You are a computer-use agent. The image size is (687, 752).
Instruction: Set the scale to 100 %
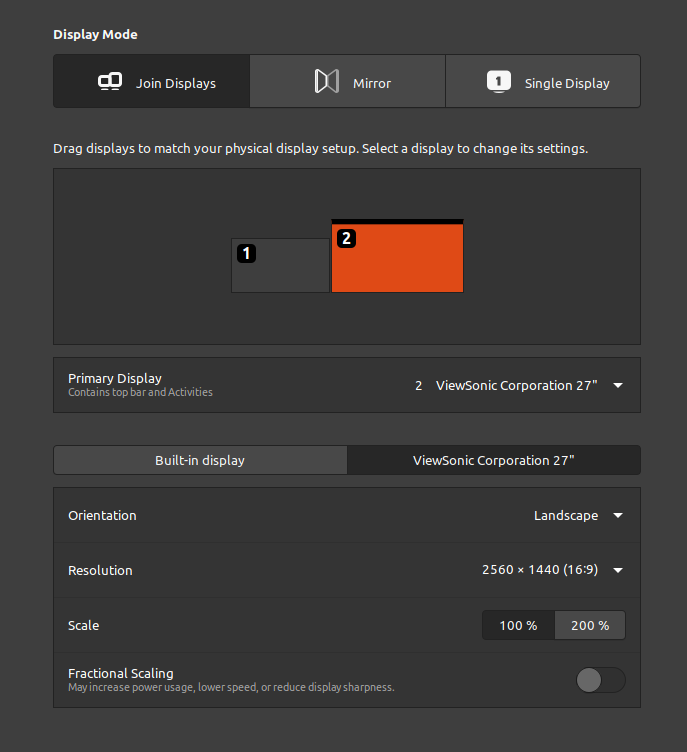tap(518, 625)
